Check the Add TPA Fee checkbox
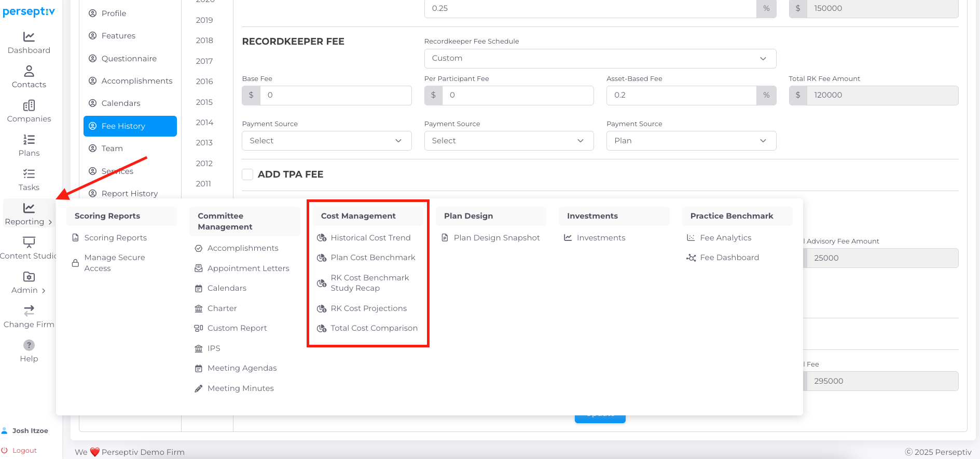 click(x=247, y=174)
